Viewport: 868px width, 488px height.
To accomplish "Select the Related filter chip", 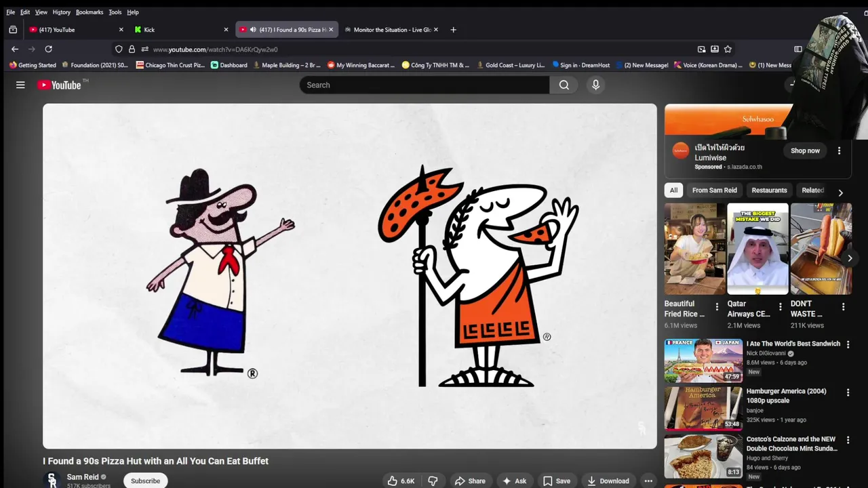I will coord(812,190).
